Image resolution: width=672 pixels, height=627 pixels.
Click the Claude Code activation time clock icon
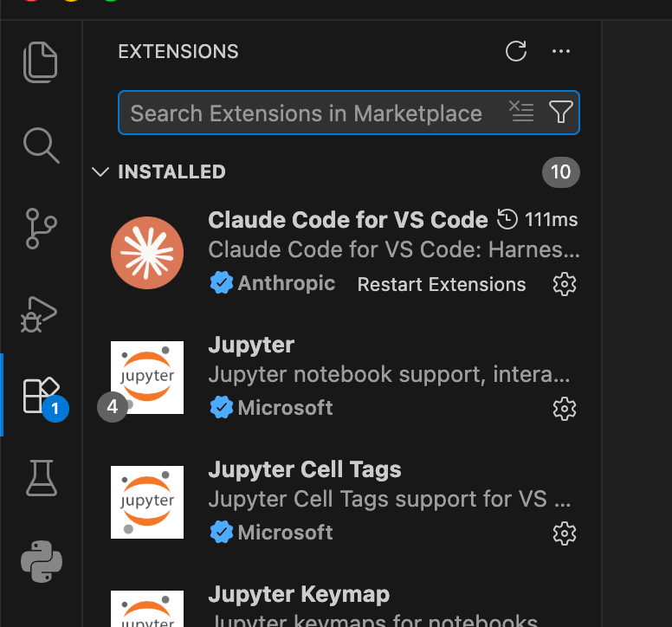[x=507, y=219]
